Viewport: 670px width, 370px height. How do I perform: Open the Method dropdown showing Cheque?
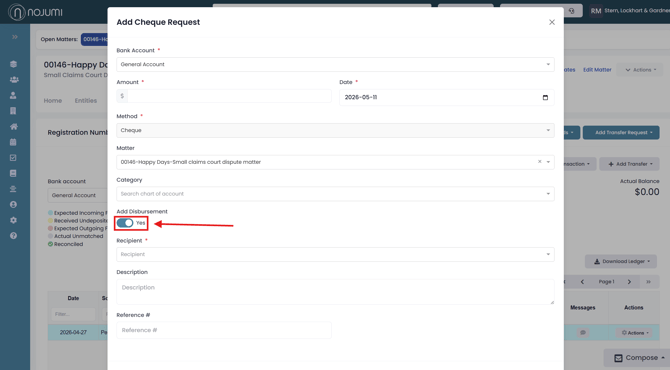click(335, 130)
